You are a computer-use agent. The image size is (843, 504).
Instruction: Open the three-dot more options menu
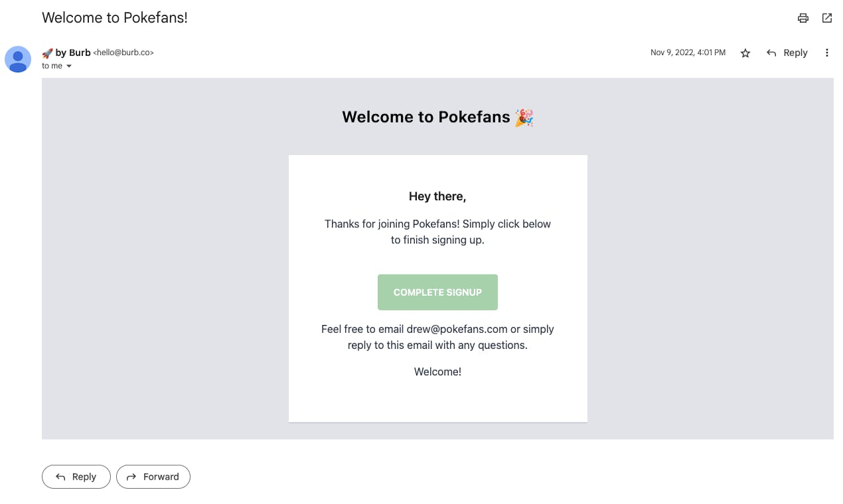[827, 52]
